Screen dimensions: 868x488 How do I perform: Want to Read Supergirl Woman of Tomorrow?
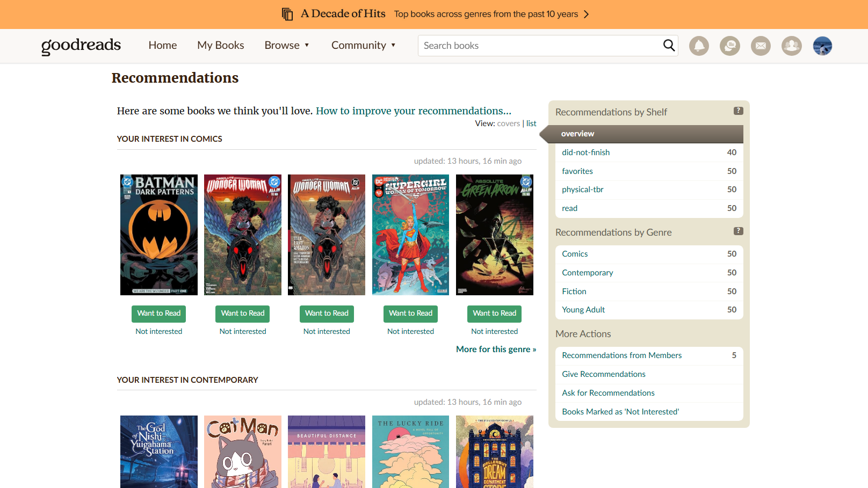(x=411, y=314)
